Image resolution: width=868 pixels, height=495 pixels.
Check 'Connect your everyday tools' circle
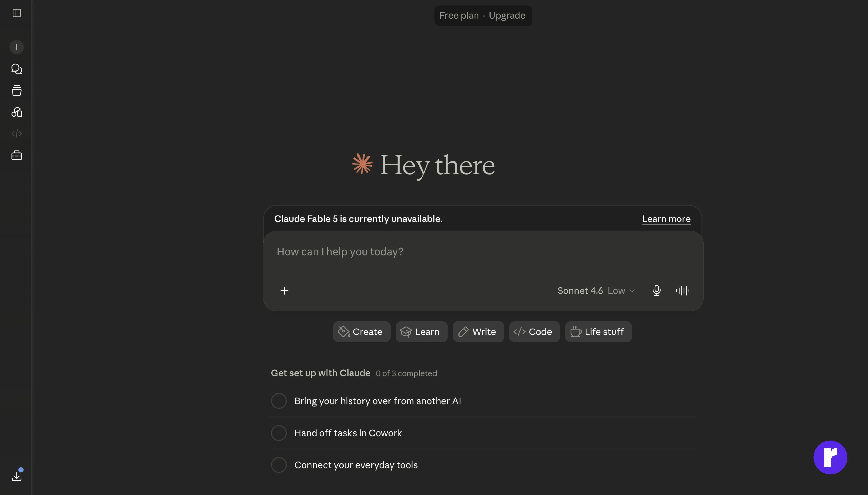click(279, 465)
